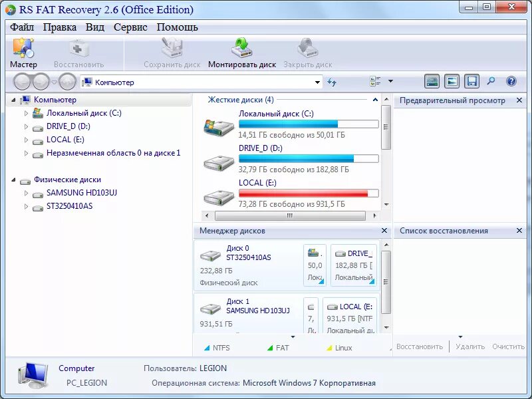Click Удалить in recovery list panel

470,346
